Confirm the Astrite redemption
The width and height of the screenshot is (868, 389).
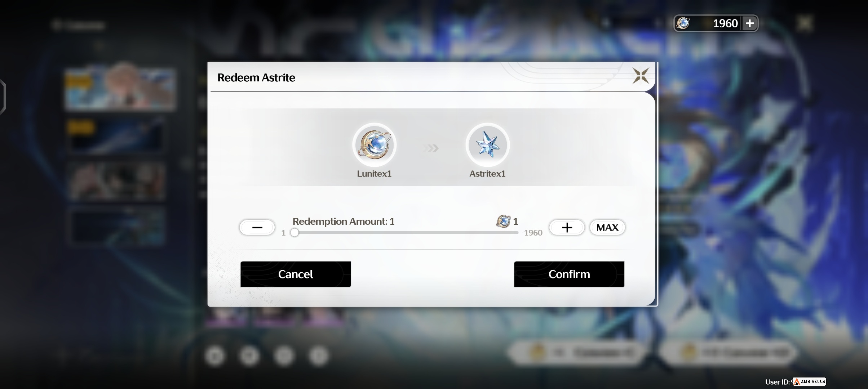[x=569, y=274]
